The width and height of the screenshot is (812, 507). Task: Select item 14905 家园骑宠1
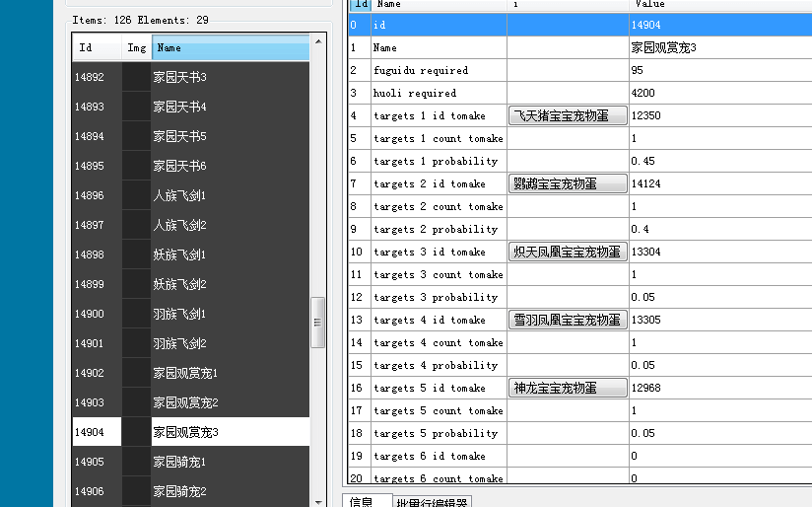(x=191, y=462)
